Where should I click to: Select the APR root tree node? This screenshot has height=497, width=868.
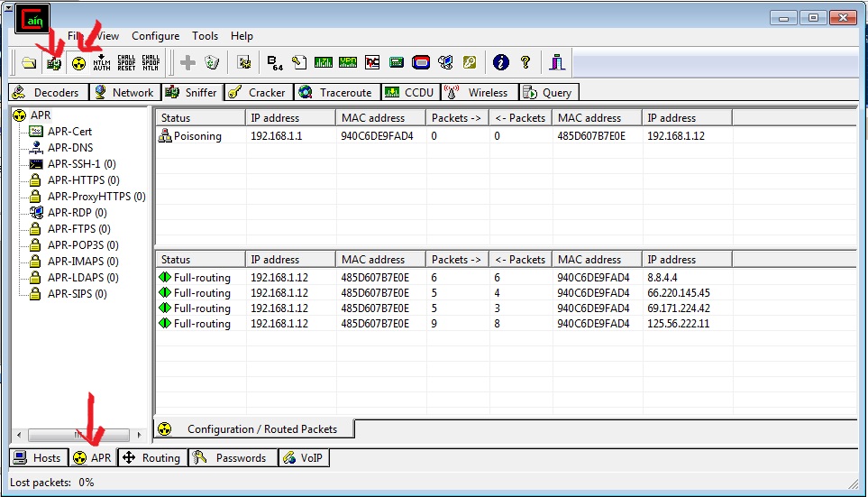tap(41, 115)
